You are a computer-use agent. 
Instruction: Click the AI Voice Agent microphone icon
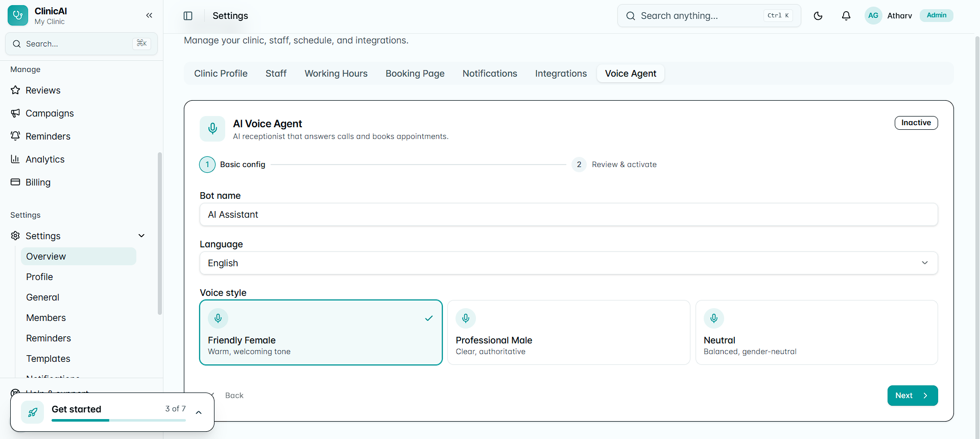[212, 129]
